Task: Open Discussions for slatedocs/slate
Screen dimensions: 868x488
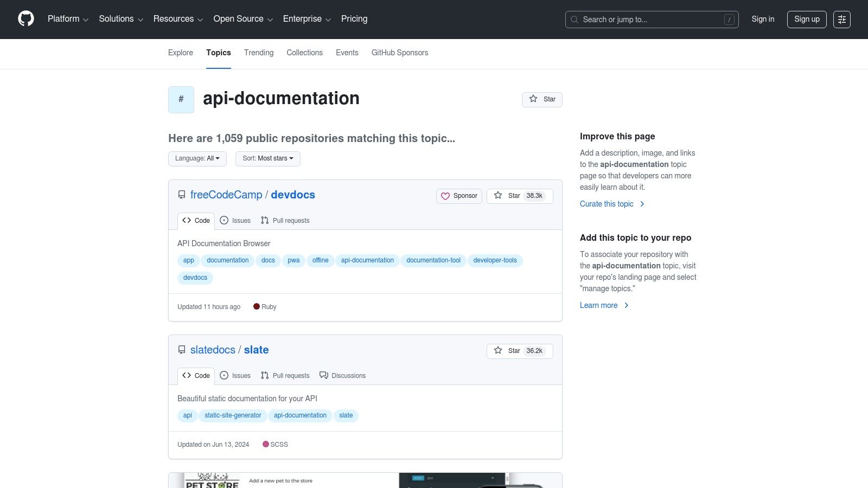Action: coord(342,376)
